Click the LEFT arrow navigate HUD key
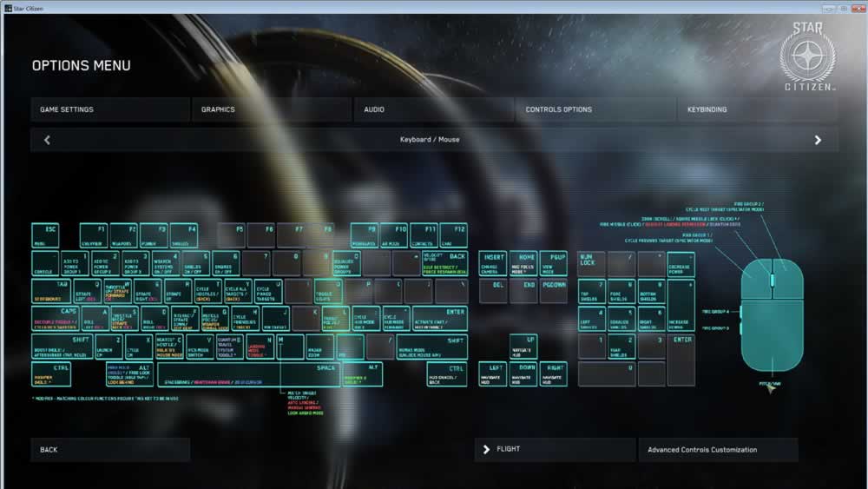Viewport: 868px width, 489px height. 493,374
